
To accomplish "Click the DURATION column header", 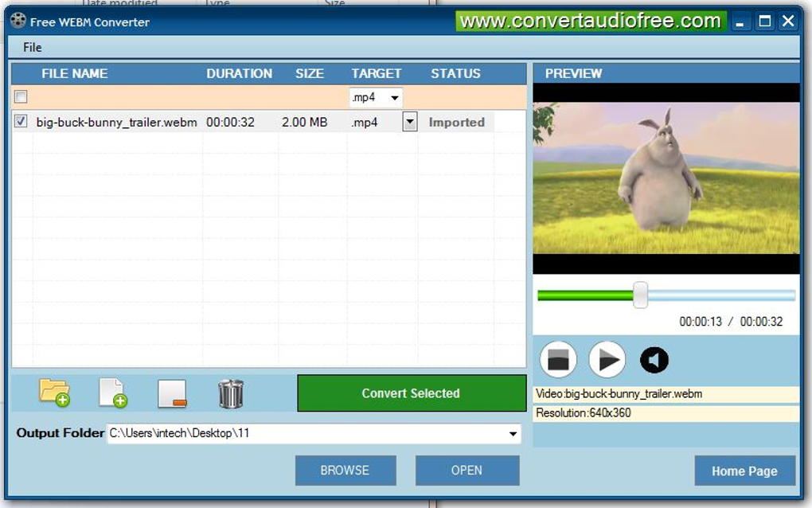I will (x=240, y=73).
